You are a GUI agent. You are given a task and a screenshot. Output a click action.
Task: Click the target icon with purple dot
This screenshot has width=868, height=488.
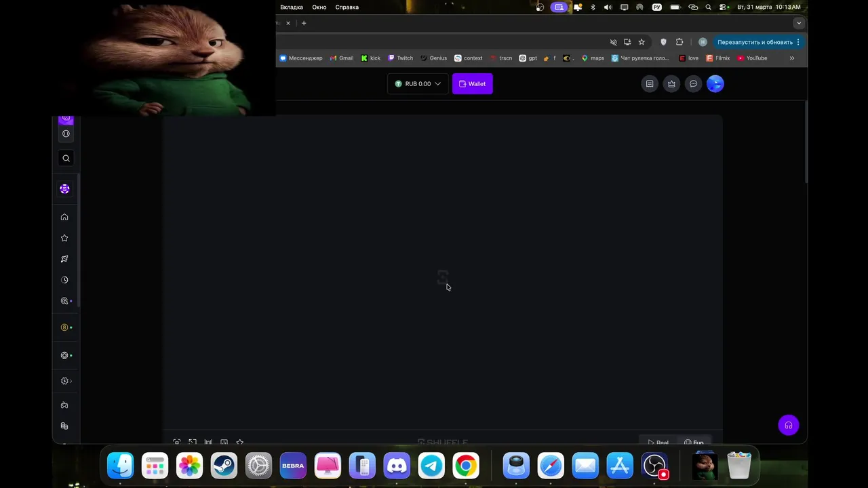pos(66,301)
